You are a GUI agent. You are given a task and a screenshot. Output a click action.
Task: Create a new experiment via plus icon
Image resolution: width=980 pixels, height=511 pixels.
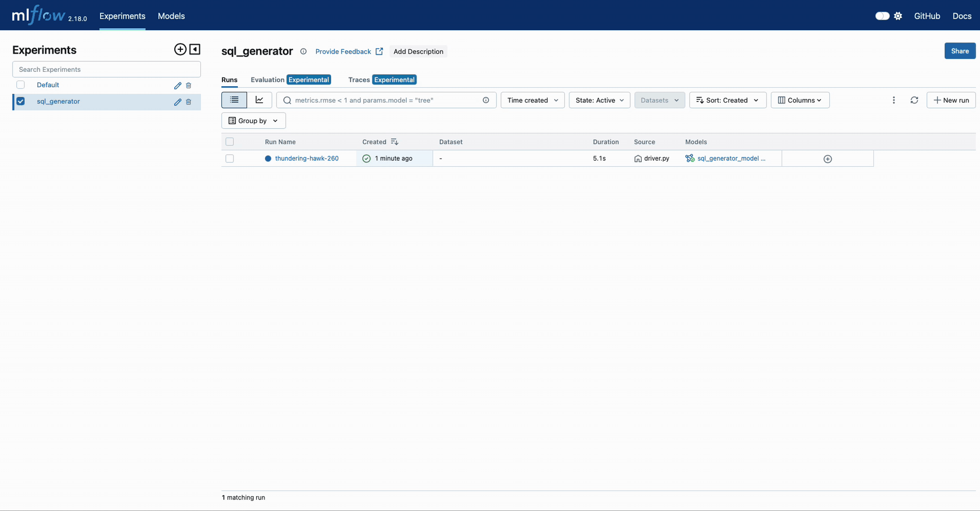pyautogui.click(x=179, y=49)
